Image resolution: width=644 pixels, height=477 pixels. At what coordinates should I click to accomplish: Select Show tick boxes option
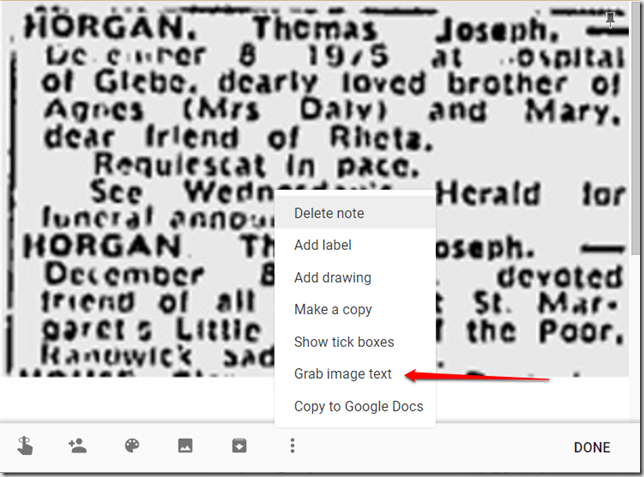point(355,342)
